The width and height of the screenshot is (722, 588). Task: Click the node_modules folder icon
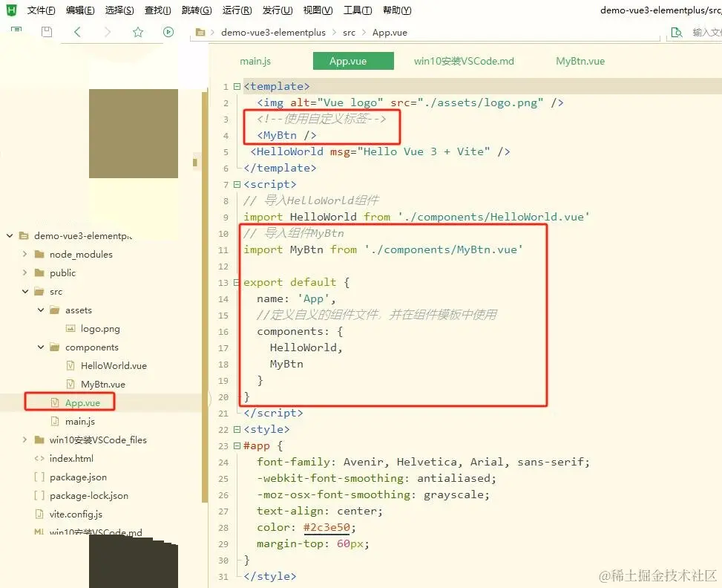coord(39,254)
